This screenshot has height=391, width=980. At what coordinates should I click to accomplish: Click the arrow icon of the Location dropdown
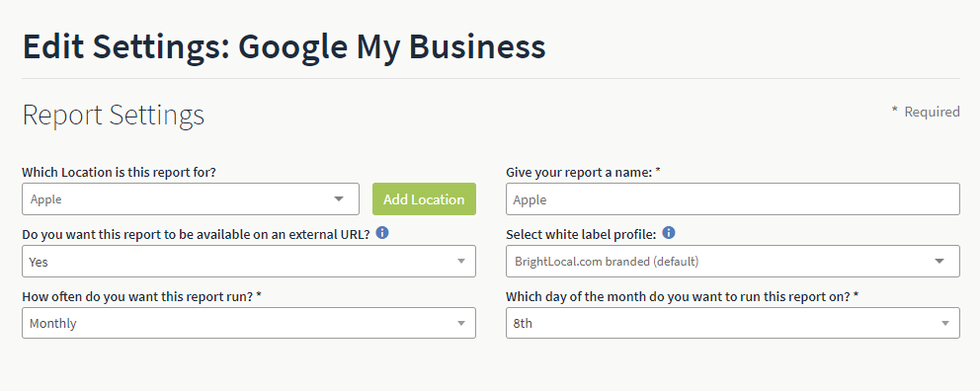coord(339,199)
